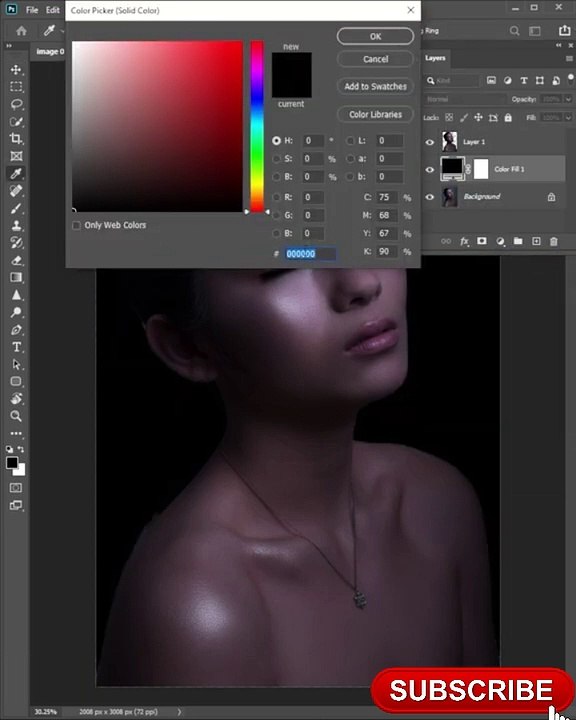This screenshot has height=720, width=576.
Task: Select the Eyedropper tool in toolbar
Action: point(16,174)
